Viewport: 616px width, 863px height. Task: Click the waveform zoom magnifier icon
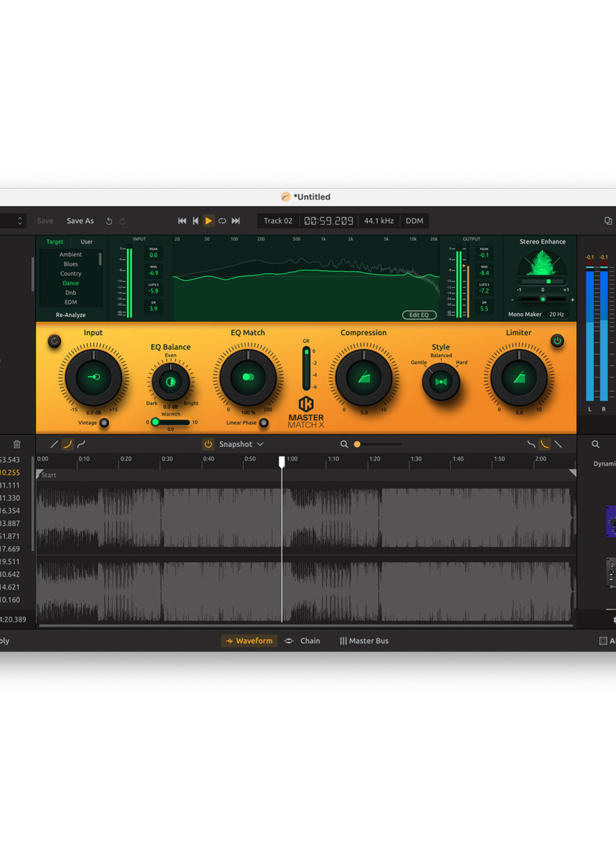(x=344, y=444)
